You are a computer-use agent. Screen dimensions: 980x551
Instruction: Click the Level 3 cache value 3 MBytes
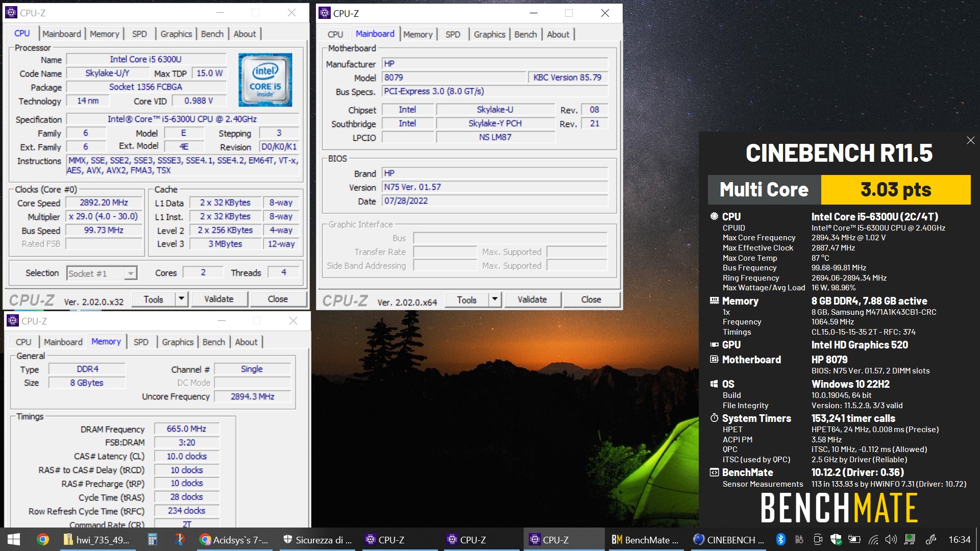point(225,244)
